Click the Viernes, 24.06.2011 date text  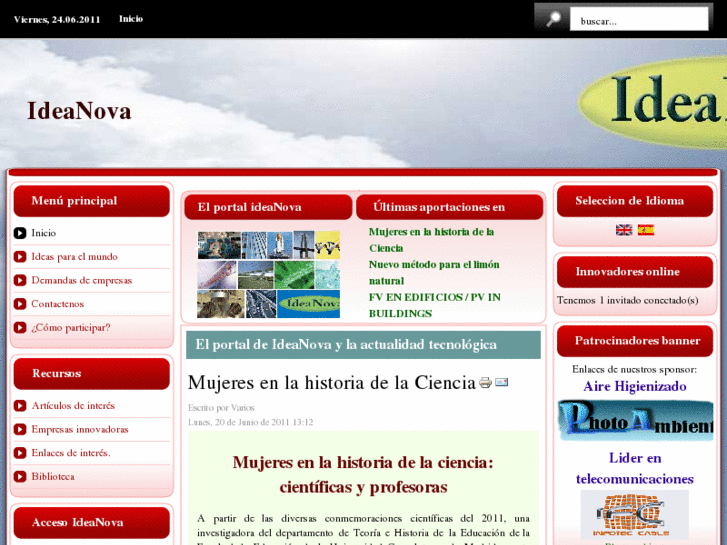[x=57, y=19]
